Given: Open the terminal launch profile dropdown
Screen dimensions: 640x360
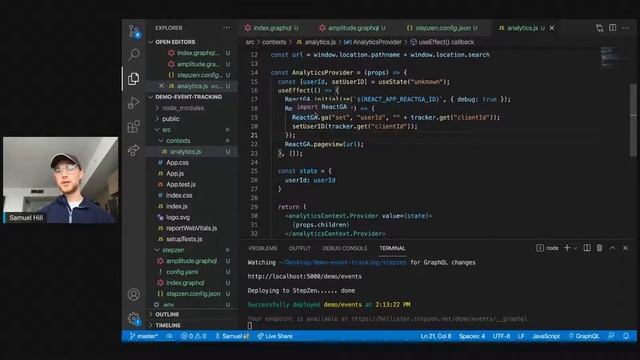Looking at the screenshot, I should pyautogui.click(x=575, y=248).
